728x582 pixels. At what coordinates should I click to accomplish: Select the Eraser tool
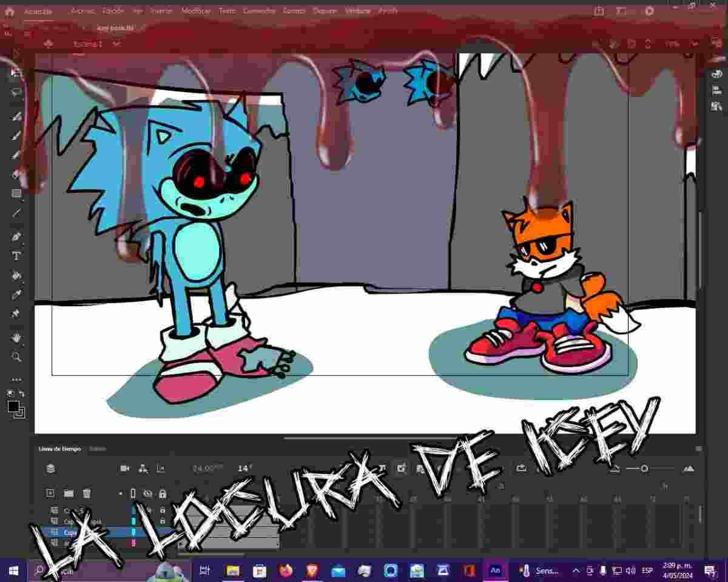[16, 174]
